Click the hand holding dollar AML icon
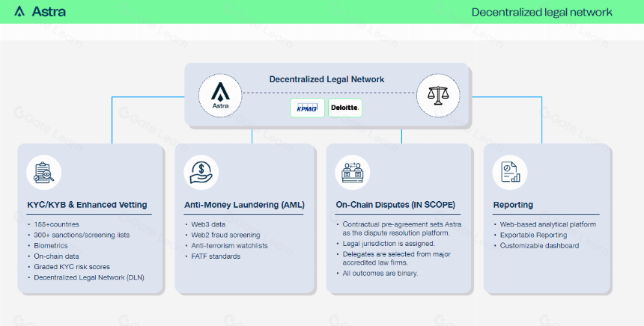The height and width of the screenshot is (326, 644). tap(201, 172)
